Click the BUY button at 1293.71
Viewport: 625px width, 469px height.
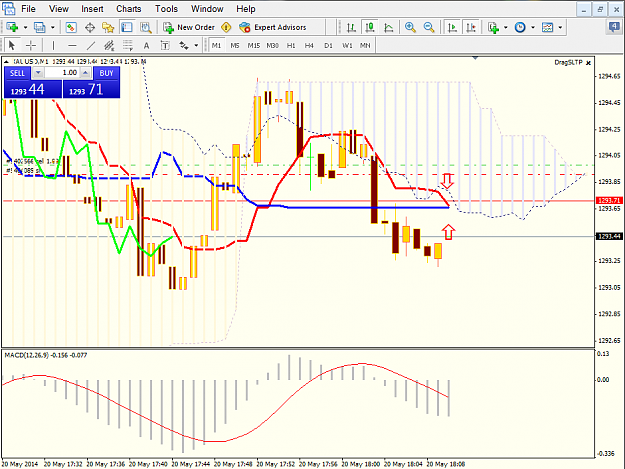tap(91, 89)
